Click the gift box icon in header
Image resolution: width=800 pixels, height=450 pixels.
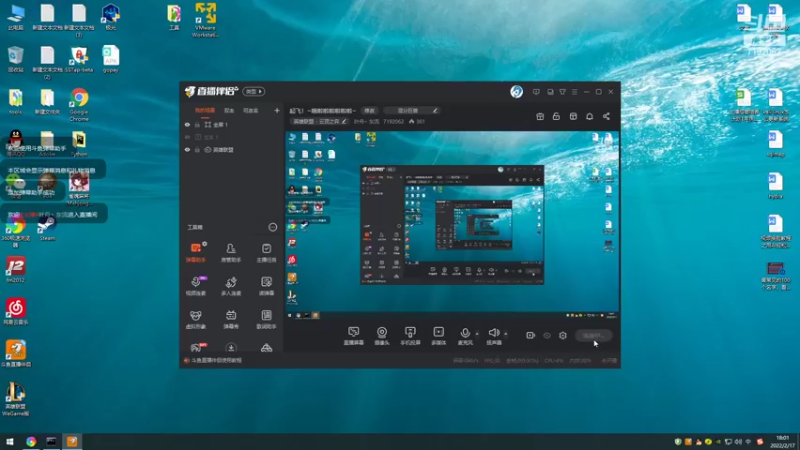pyautogui.click(x=540, y=116)
